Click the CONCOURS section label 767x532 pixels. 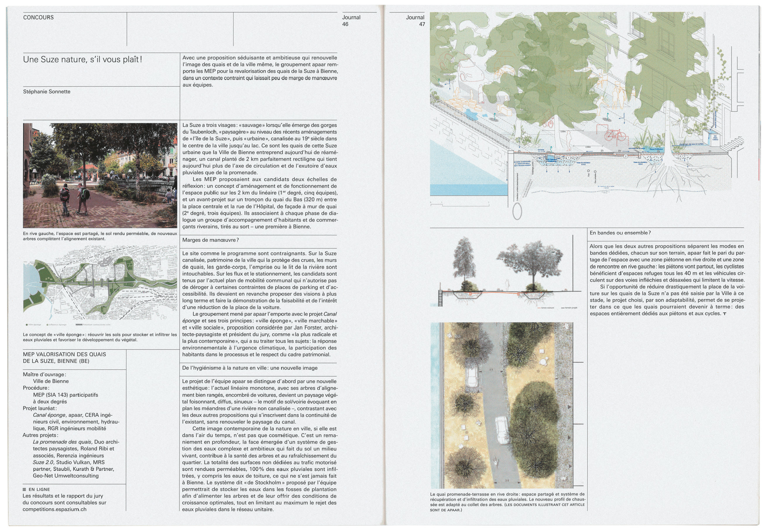click(38, 17)
